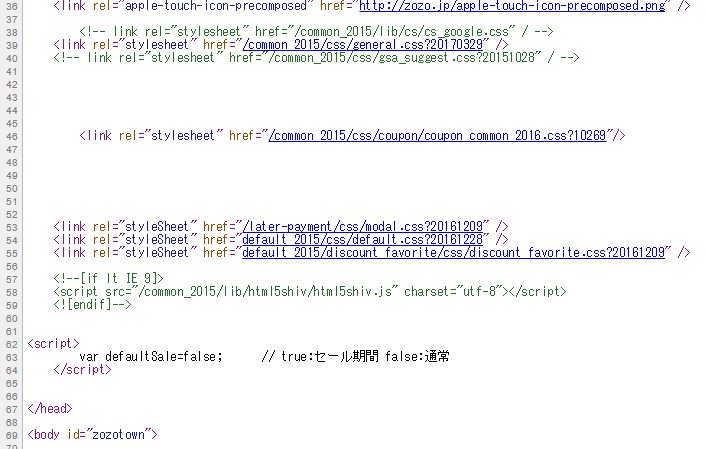Click line number 39
This screenshot has width=706, height=449.
click(12, 45)
